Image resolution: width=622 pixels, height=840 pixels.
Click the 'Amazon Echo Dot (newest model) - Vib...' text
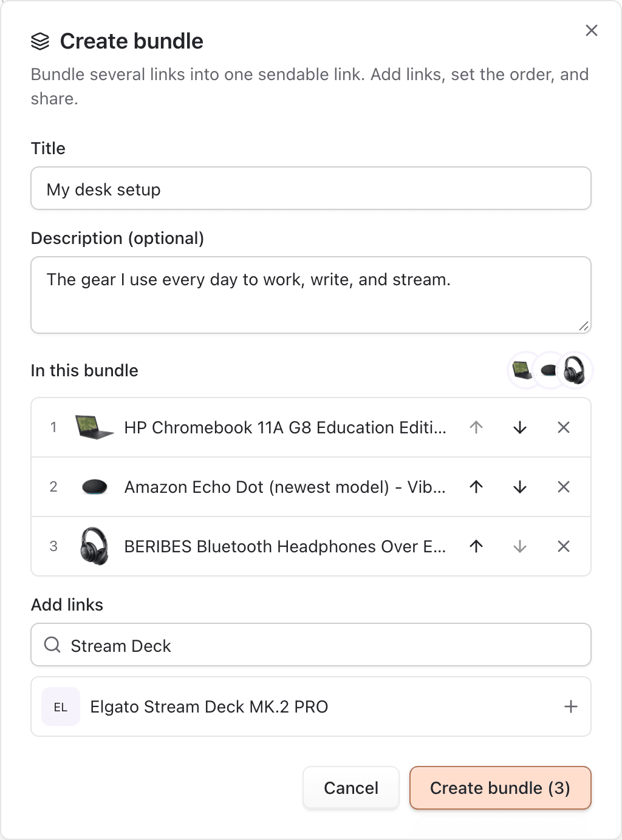point(285,487)
